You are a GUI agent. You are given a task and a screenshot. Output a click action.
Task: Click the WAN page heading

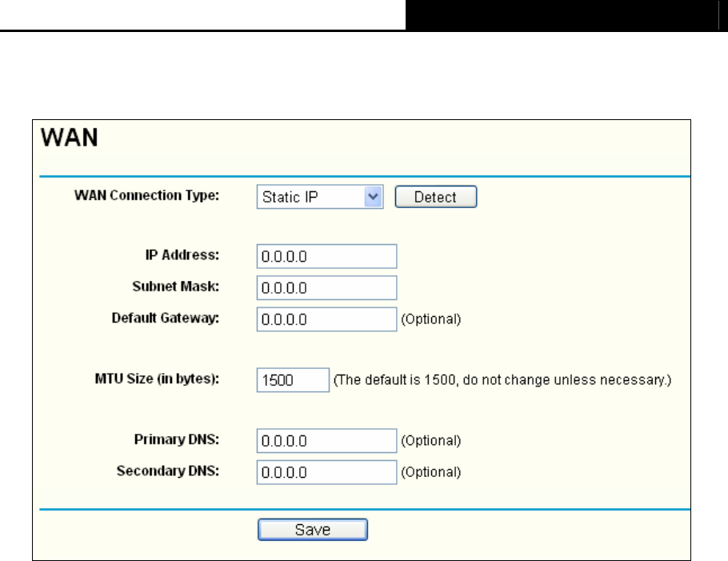coord(70,138)
